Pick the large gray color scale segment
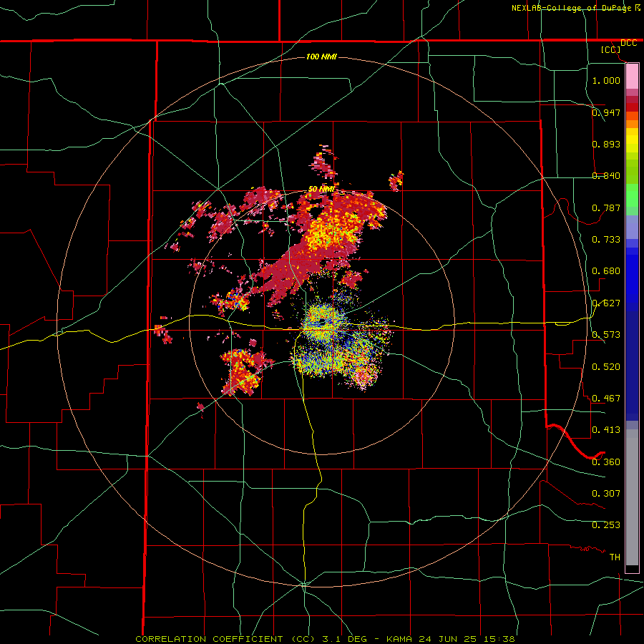 coord(632,497)
